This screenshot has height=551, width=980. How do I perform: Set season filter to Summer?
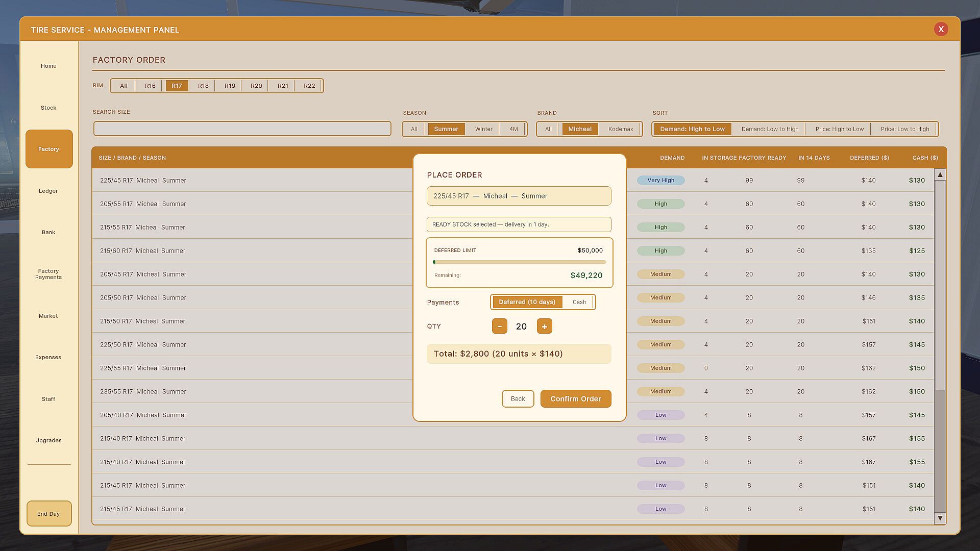coord(446,129)
